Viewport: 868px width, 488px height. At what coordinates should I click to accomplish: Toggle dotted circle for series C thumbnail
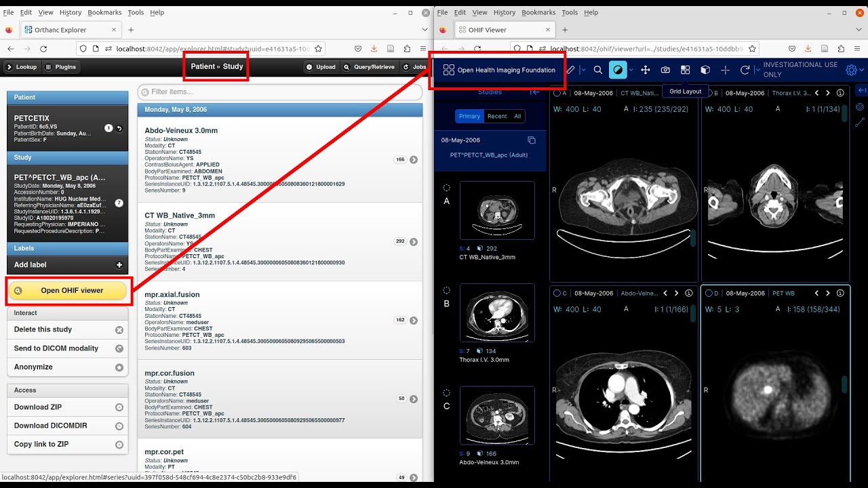point(446,393)
